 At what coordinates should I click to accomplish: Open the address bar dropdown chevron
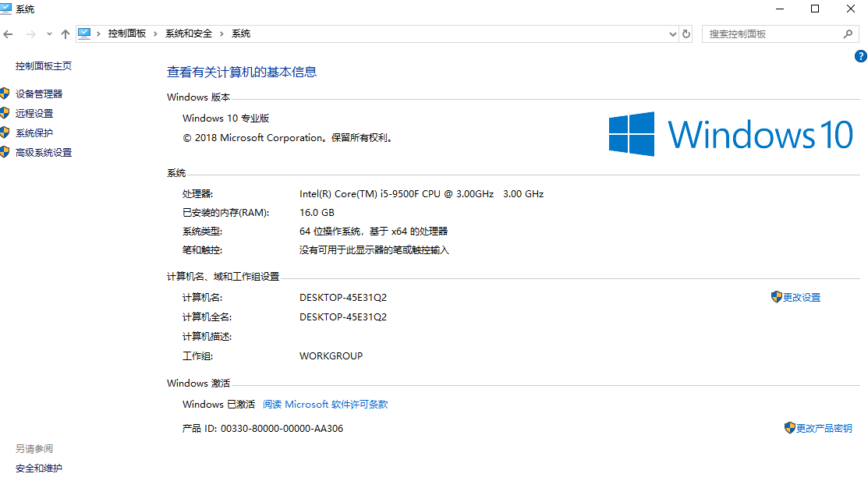pos(671,34)
